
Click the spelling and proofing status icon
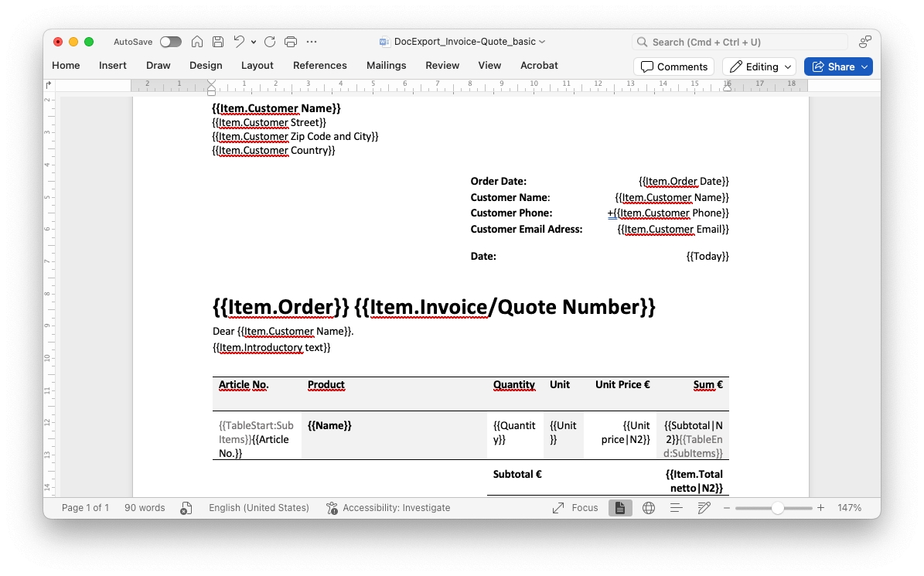pyautogui.click(x=186, y=508)
